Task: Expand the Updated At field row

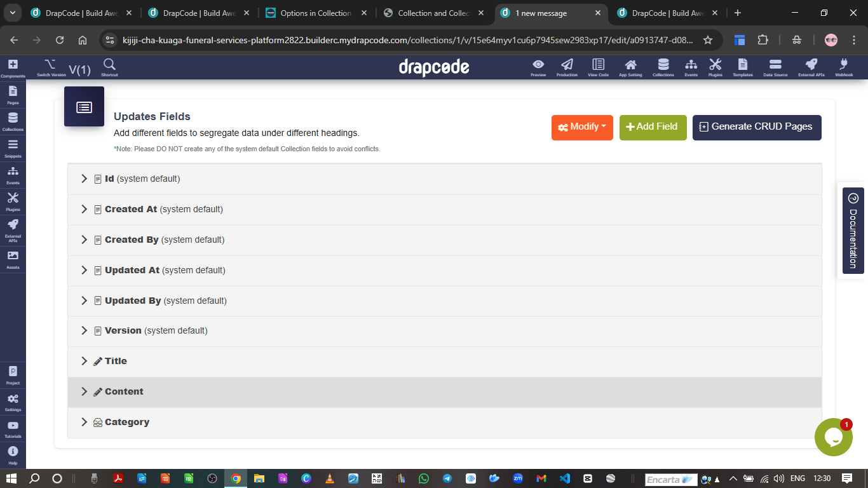Action: 444,271
